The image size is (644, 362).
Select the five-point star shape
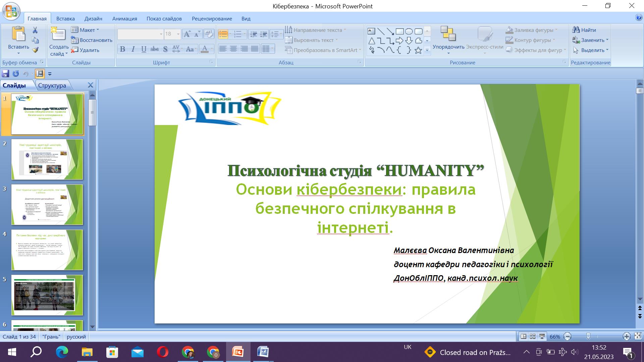click(x=418, y=50)
